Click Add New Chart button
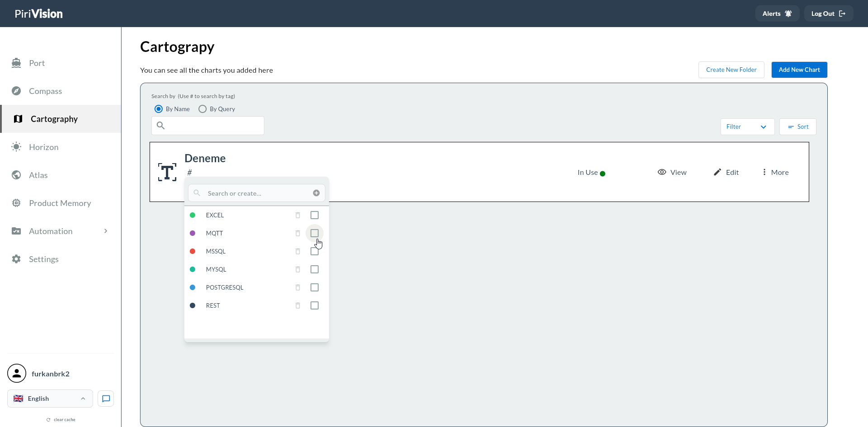Image resolution: width=868 pixels, height=427 pixels. point(799,70)
